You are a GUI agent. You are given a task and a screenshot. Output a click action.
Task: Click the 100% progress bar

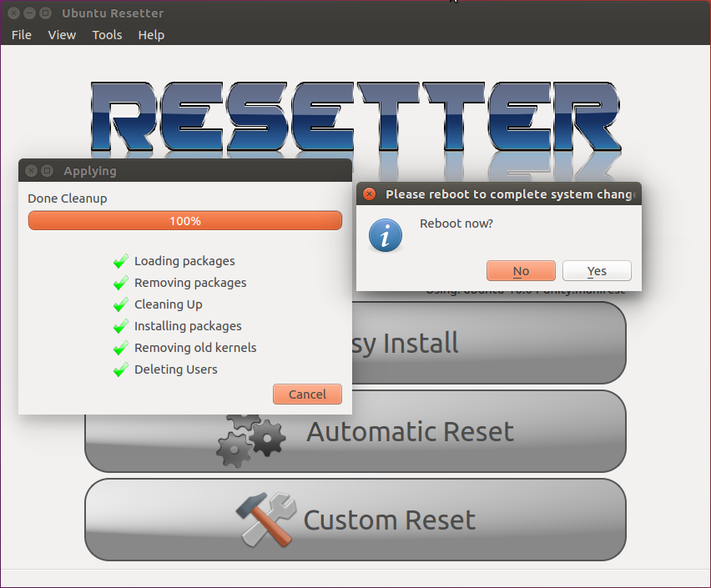[185, 221]
